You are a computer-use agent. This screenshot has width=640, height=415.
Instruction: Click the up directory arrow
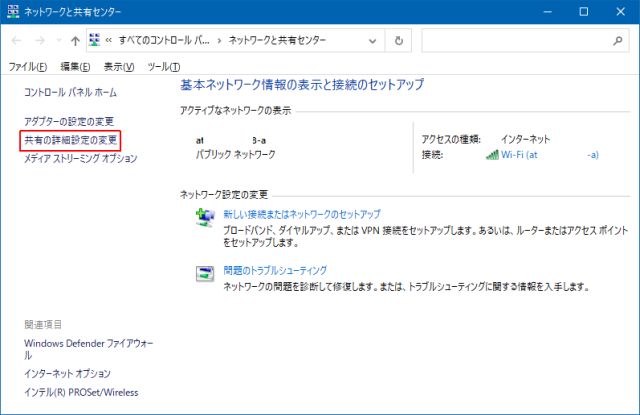pyautogui.click(x=75, y=41)
